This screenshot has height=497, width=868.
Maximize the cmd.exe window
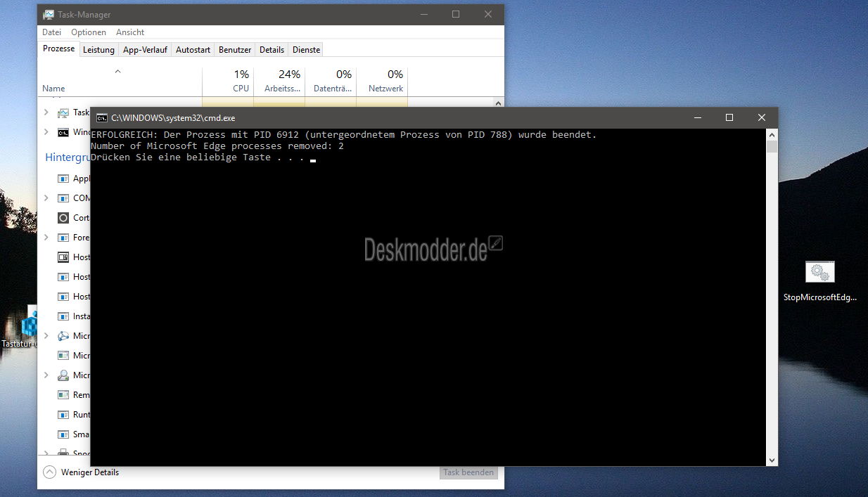coord(729,118)
